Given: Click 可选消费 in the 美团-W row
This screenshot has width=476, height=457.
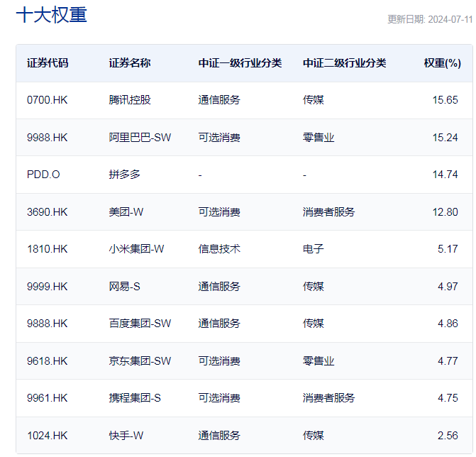Looking at the screenshot, I should 219,212.
